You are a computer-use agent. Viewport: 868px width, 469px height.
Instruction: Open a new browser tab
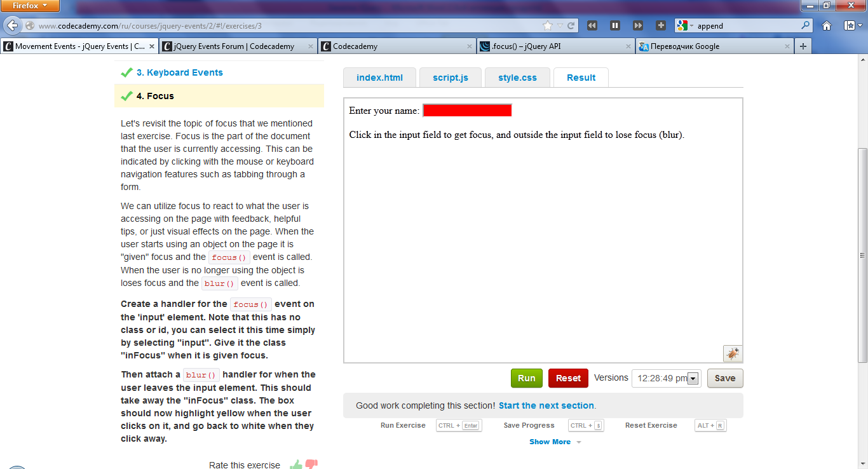point(803,46)
